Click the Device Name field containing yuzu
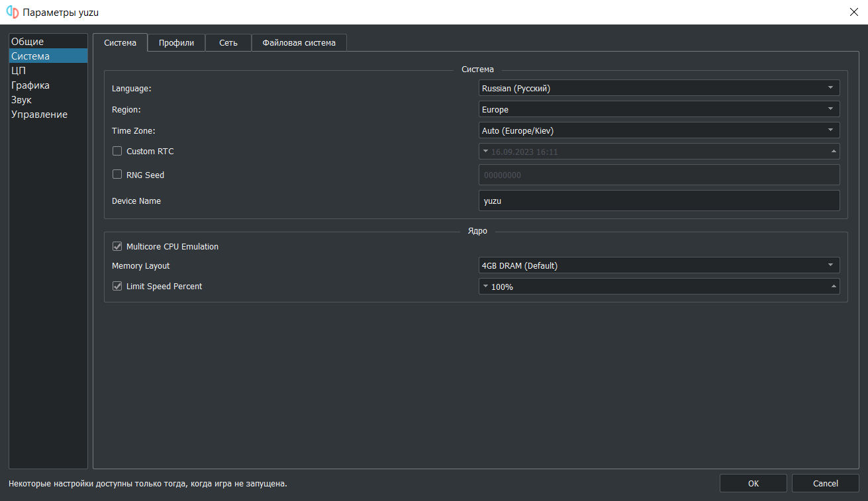Viewport: 868px width, 501px height. 659,201
